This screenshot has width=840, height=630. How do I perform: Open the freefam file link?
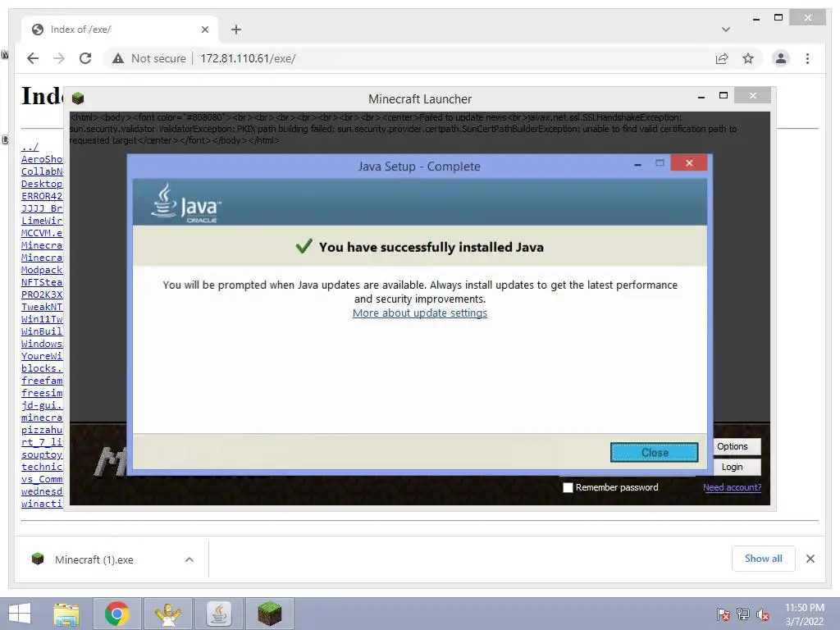click(42, 381)
